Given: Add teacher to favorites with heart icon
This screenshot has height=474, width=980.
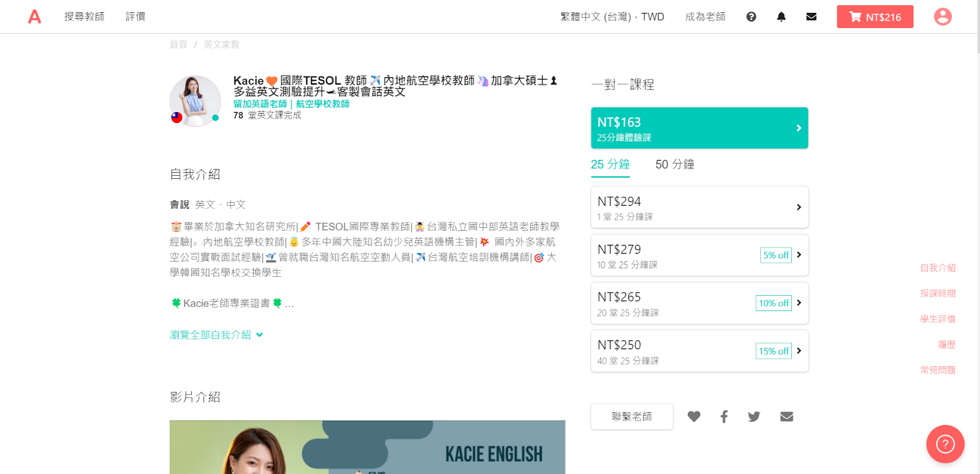Looking at the screenshot, I should click(x=693, y=416).
